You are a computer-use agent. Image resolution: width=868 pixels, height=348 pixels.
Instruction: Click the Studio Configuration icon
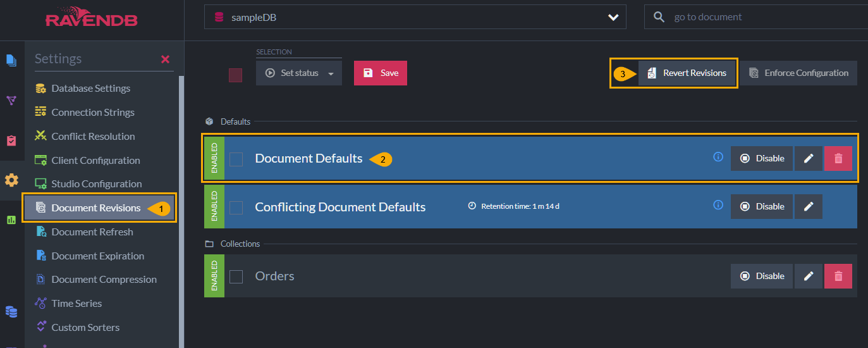click(40, 183)
